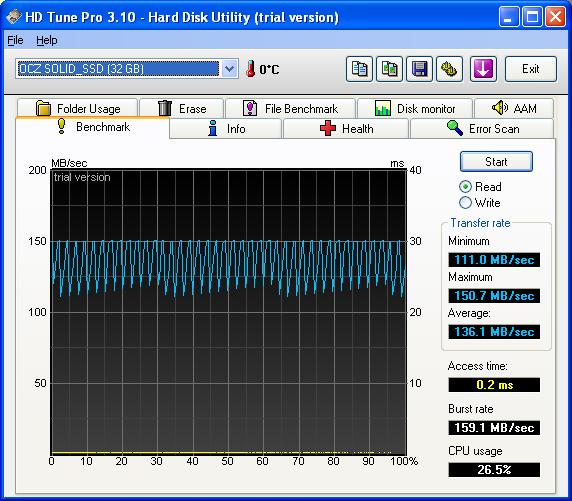Click the Exit button

coord(530,69)
